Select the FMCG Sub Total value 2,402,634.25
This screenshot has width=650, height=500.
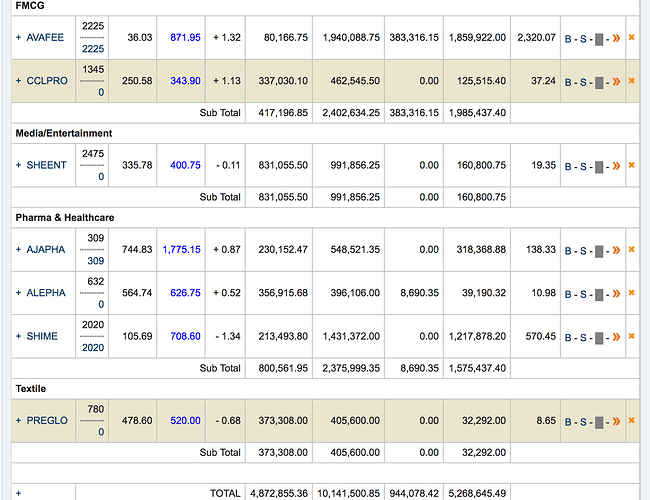tap(351, 113)
